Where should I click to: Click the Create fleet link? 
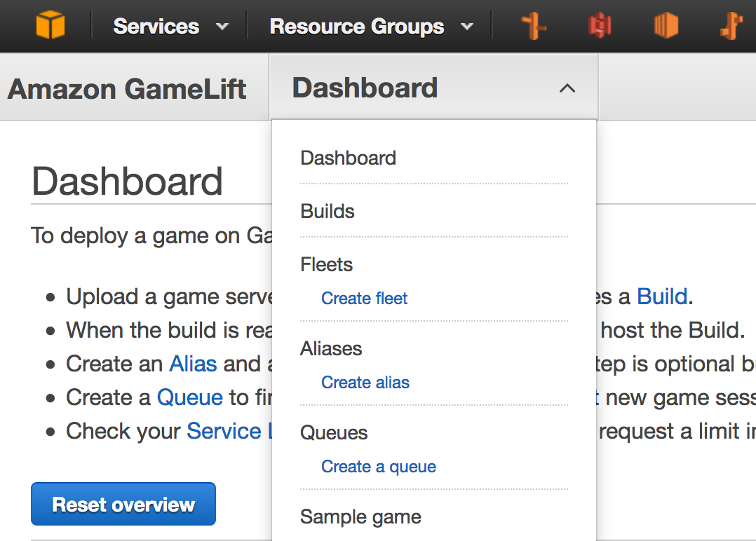click(x=365, y=299)
